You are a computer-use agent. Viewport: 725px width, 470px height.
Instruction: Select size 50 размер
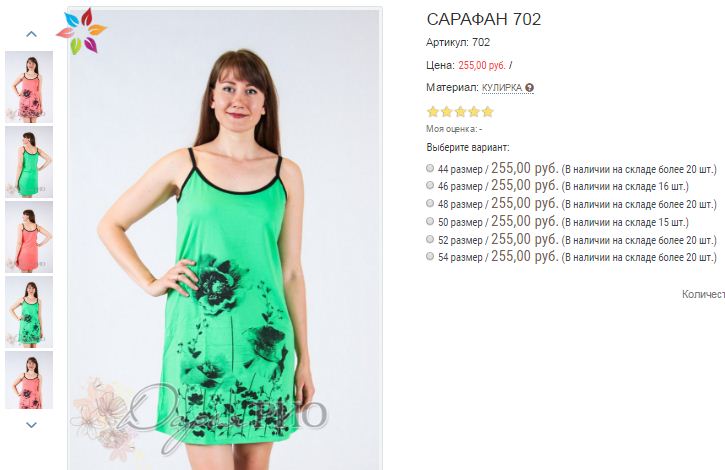point(431,222)
